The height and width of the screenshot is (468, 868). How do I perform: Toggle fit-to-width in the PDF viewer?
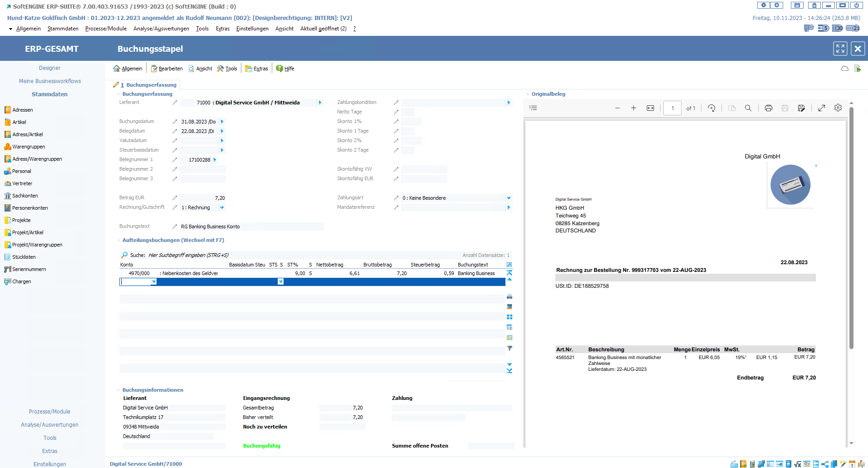[x=650, y=108]
